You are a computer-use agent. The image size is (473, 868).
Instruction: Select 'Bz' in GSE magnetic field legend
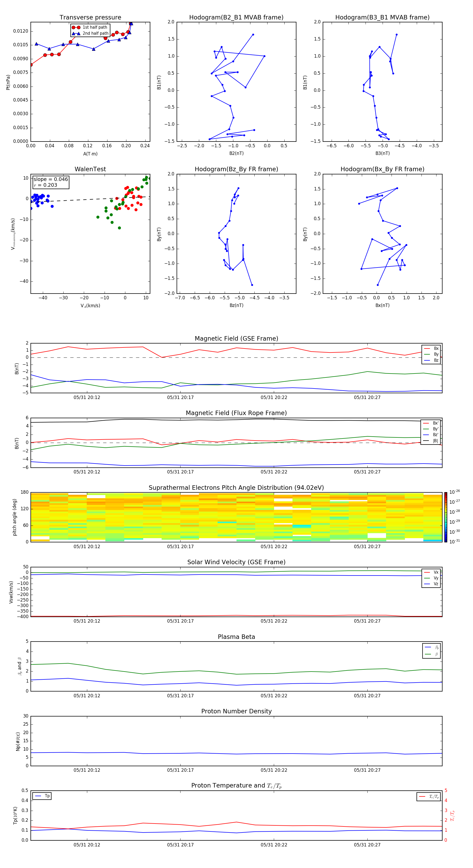[x=431, y=361]
